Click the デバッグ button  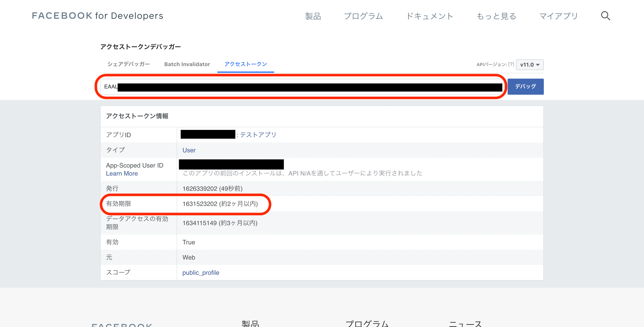tap(525, 86)
